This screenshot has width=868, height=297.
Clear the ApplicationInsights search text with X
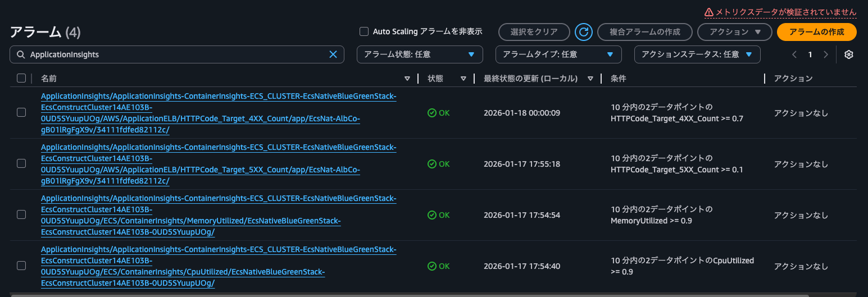pyautogui.click(x=333, y=54)
